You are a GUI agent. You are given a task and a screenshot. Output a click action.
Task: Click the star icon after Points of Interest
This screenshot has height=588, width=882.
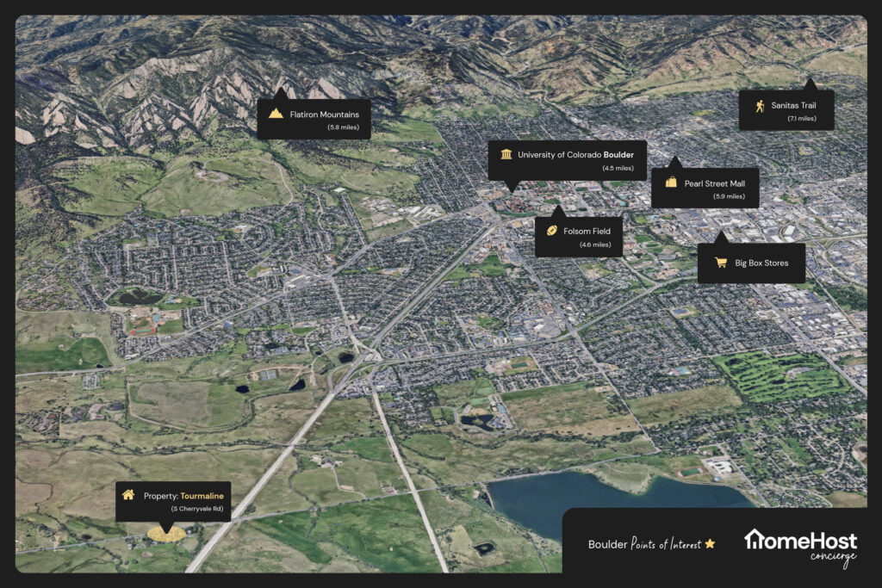(x=710, y=544)
